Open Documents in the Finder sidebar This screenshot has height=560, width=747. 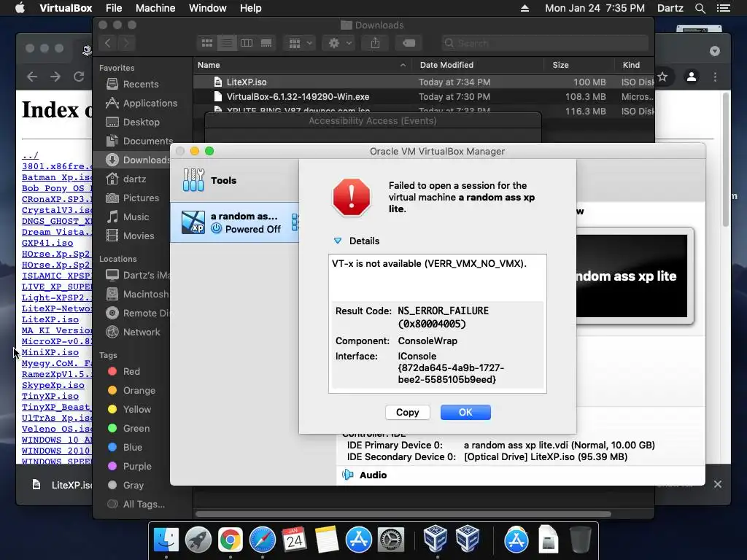139,141
